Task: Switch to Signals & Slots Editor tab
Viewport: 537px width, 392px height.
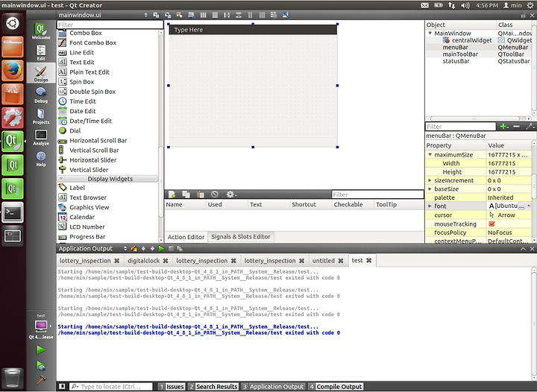Action: coord(240,236)
